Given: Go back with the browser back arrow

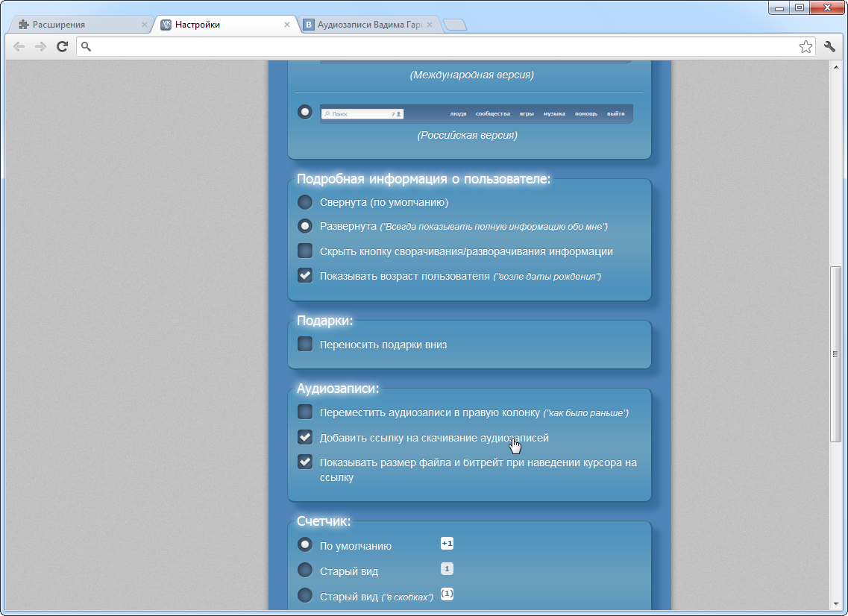Looking at the screenshot, I should coord(19,46).
